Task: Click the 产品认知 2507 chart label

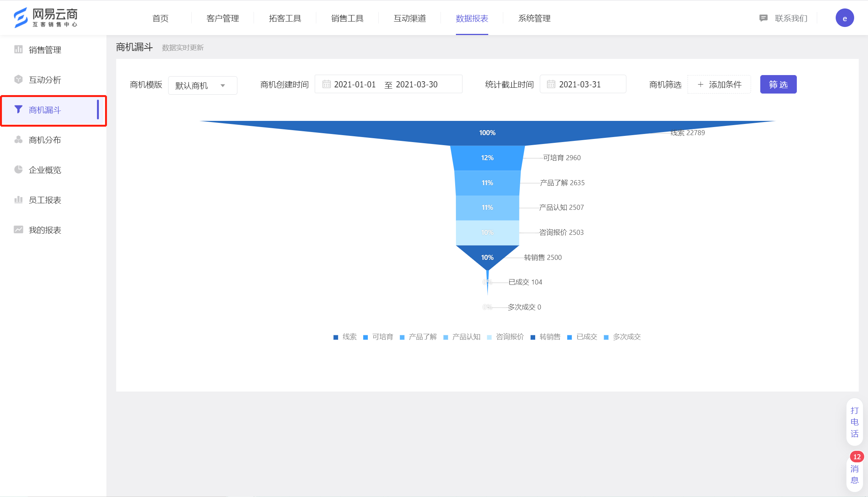Action: [x=561, y=208]
